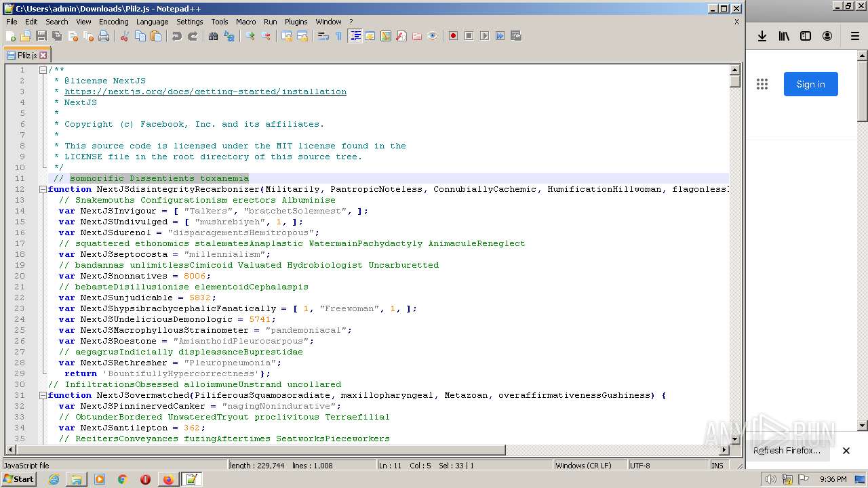The height and width of the screenshot is (488, 868).
Task: Zoom in using the toolbar zoom-in icon
Action: pyautogui.click(x=250, y=36)
